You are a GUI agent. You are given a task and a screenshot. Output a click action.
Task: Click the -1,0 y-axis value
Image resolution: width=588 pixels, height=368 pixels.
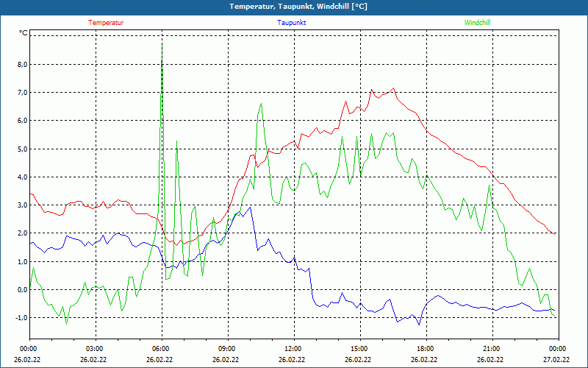pyautogui.click(x=21, y=318)
